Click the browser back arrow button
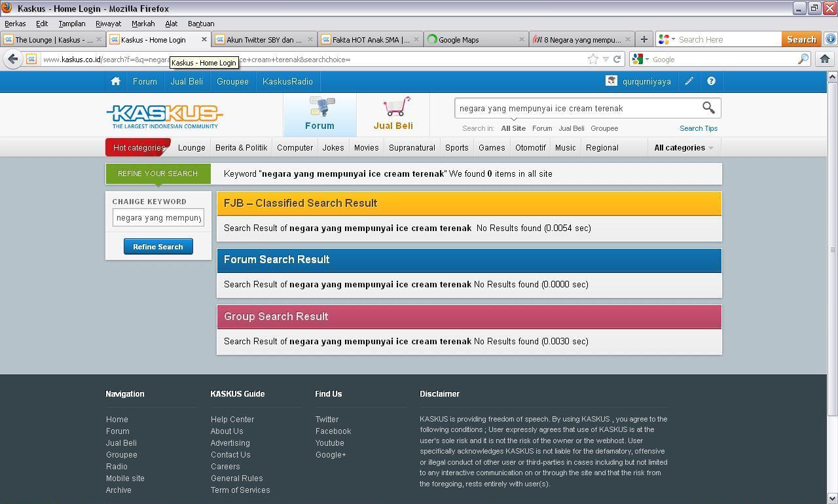The height and width of the screenshot is (504, 838). tap(12, 59)
